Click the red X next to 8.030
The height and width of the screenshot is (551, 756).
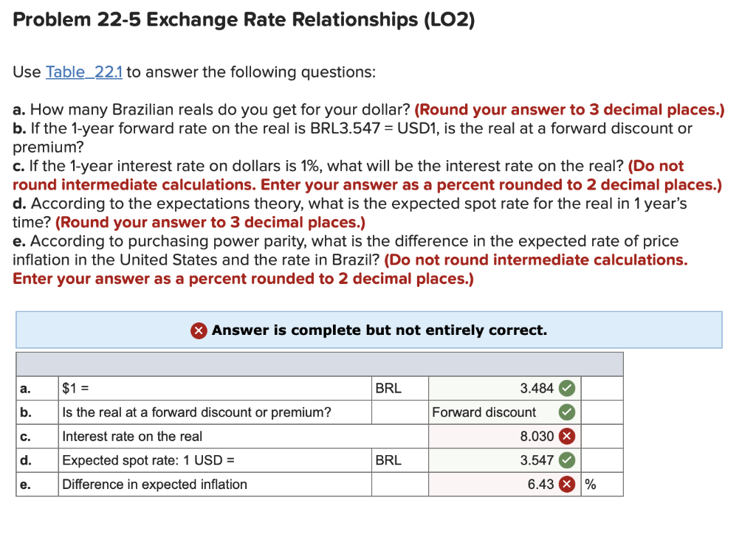click(x=568, y=436)
